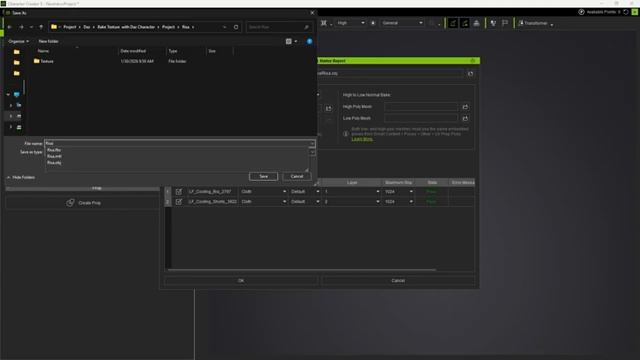Viewport: 640px width, 360px height.
Task: Browse for High Poly Mesh file
Action: [x=465, y=107]
